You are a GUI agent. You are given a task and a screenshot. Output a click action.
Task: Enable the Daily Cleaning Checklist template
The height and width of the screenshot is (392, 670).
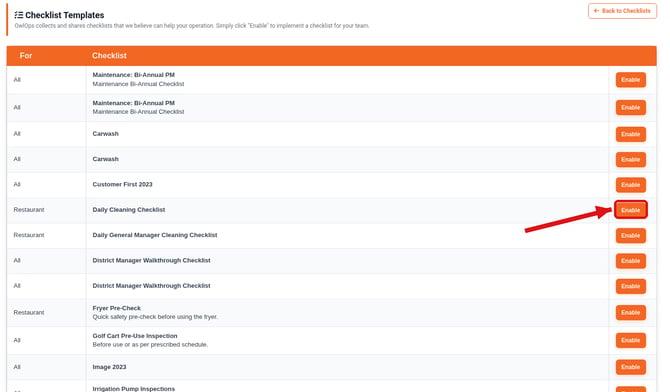[631, 210]
